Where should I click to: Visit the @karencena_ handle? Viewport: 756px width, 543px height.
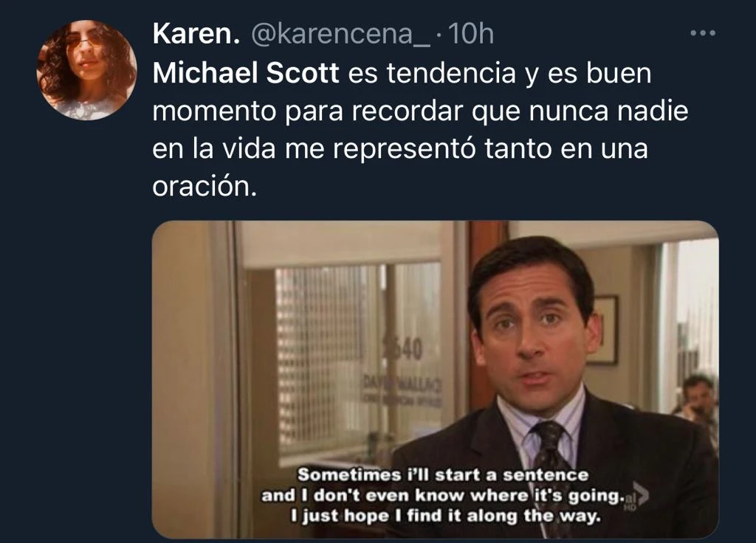[341, 35]
